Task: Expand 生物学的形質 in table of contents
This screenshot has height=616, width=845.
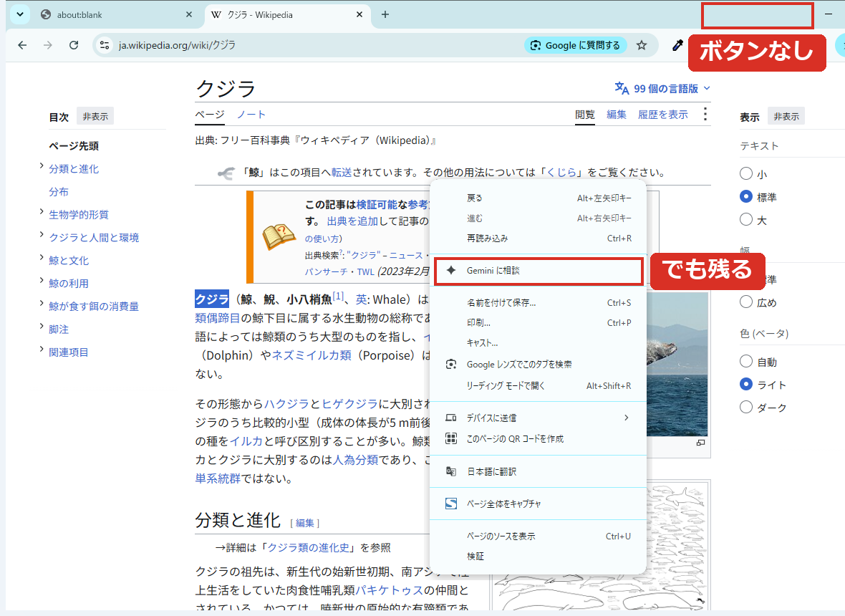Action: click(x=41, y=212)
